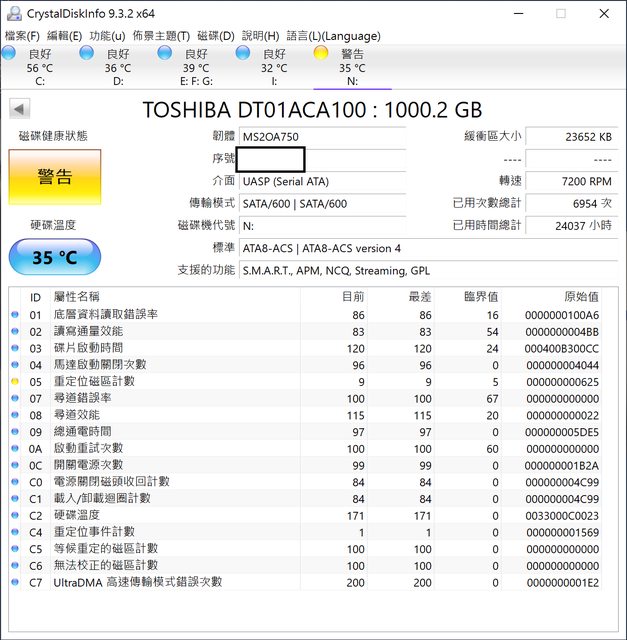Click the 35 °C temperature button
The width and height of the screenshot is (627, 640).
coord(55,257)
